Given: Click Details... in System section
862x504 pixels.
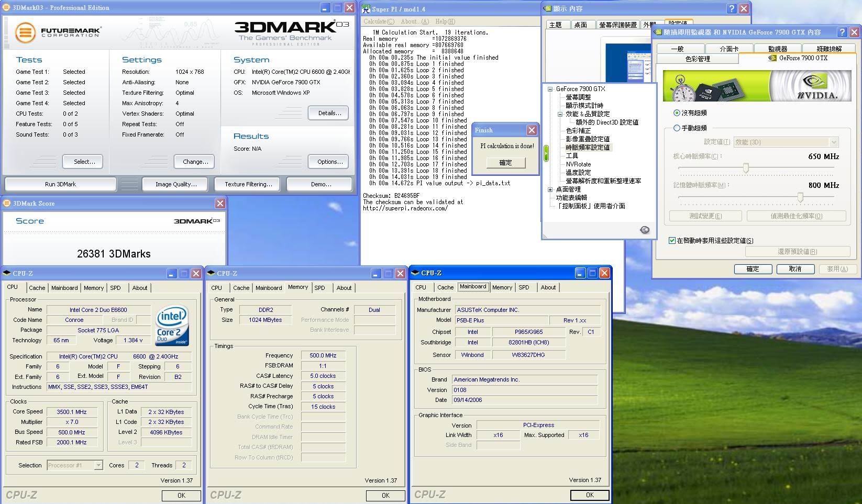Looking at the screenshot, I should (329, 113).
